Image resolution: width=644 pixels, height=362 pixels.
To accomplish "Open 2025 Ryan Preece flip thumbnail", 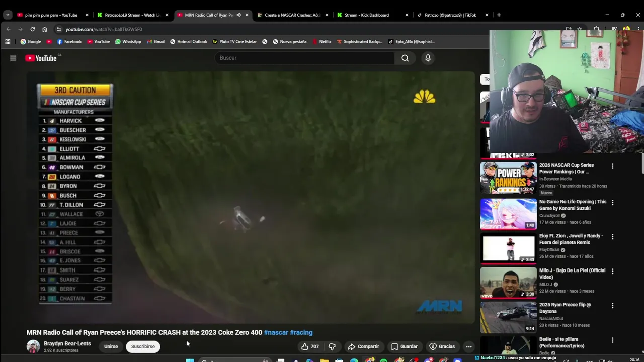I will [x=508, y=317].
